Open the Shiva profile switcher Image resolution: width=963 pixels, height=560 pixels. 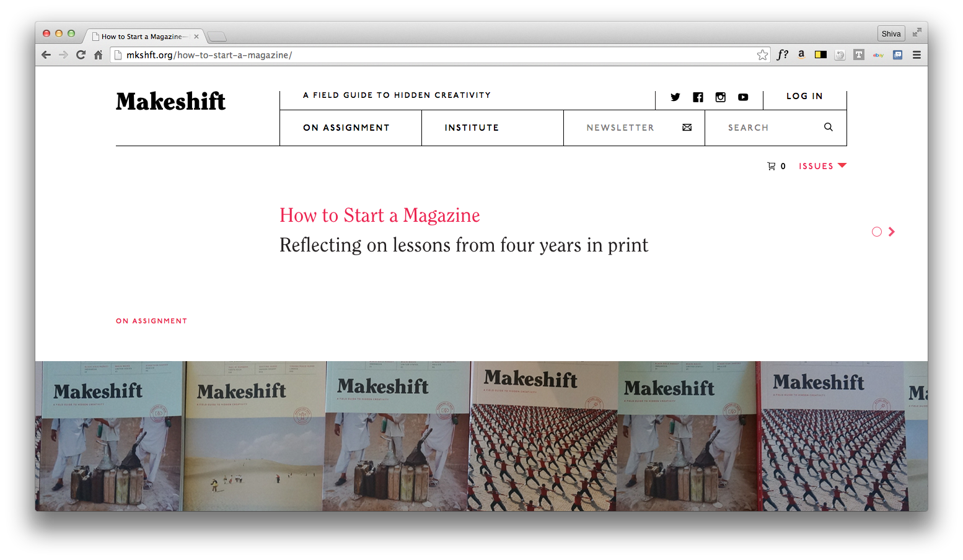coord(890,33)
